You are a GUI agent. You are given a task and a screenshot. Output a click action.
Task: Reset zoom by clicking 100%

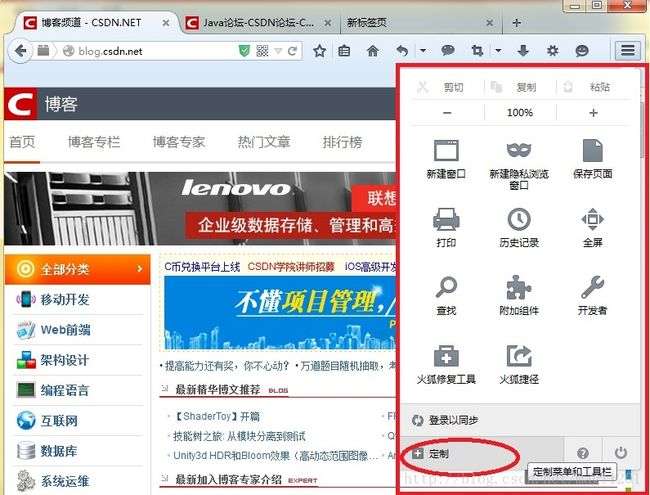point(520,113)
